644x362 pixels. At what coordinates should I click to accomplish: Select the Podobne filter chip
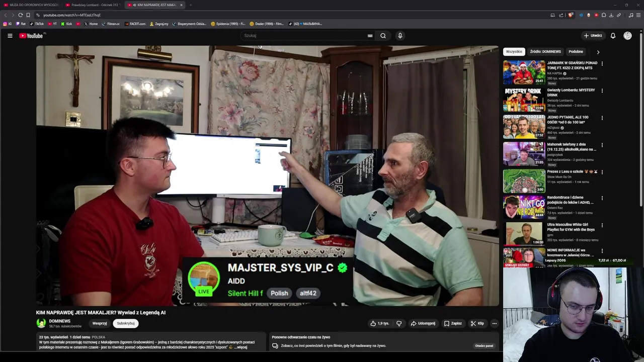(576, 52)
